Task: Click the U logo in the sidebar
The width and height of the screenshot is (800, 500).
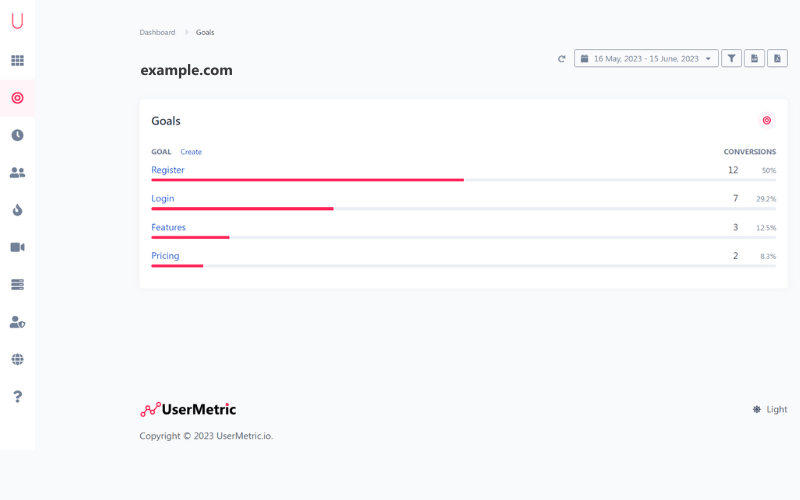Action: pos(17,21)
